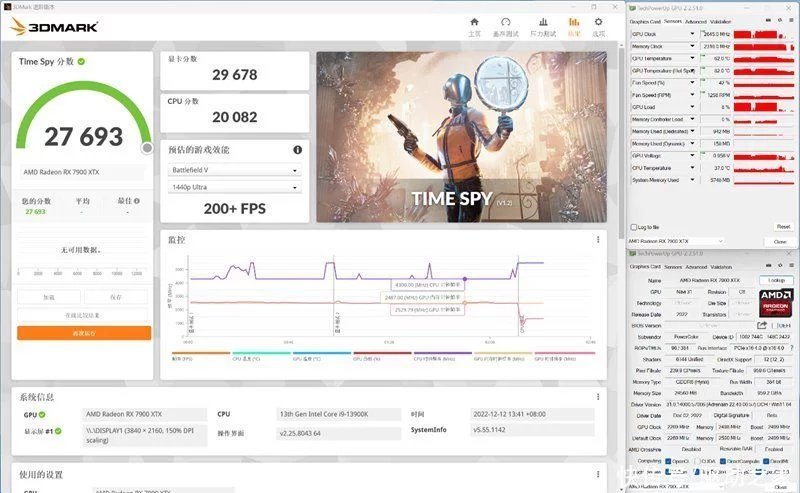The height and width of the screenshot is (493, 800).
Task: Open the three-dot menu of settings used panel
Action: point(598,474)
